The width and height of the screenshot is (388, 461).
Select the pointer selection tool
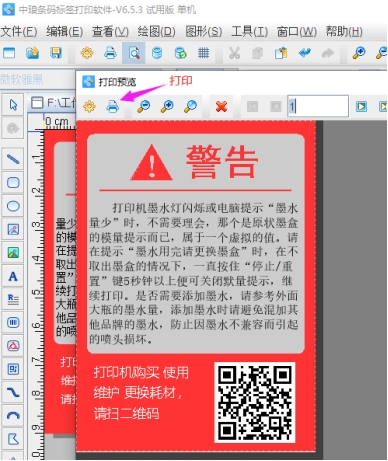pyautogui.click(x=13, y=105)
